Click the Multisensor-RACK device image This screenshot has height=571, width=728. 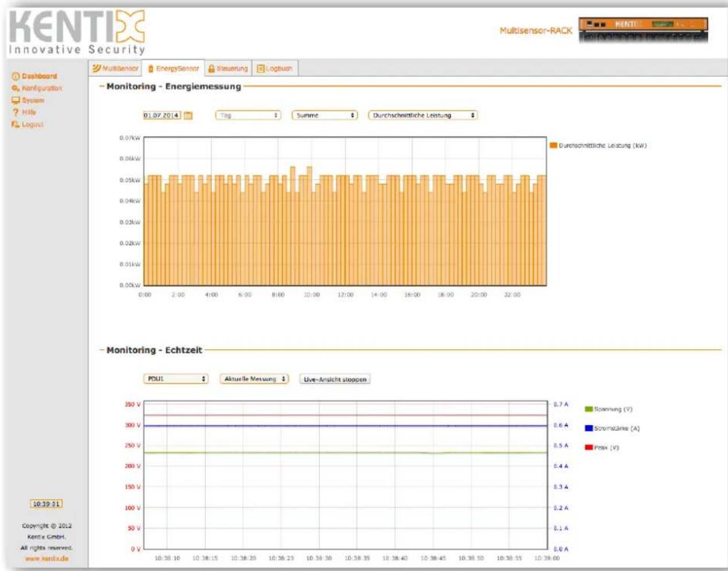pyautogui.click(x=643, y=30)
